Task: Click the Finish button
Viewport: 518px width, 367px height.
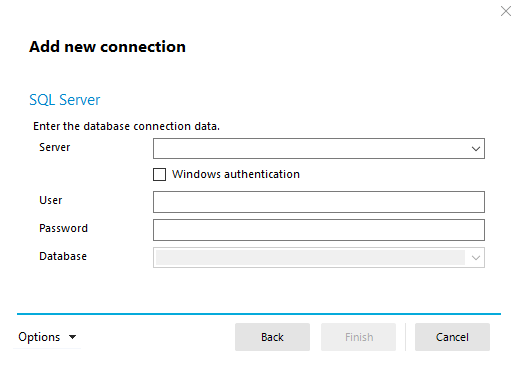Action: [358, 337]
